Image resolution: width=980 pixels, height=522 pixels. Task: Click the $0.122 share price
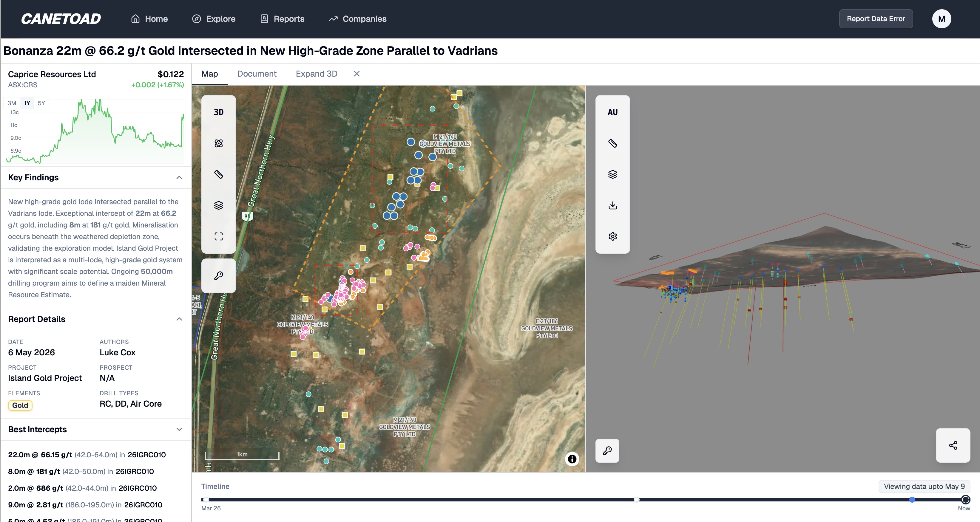pyautogui.click(x=170, y=74)
